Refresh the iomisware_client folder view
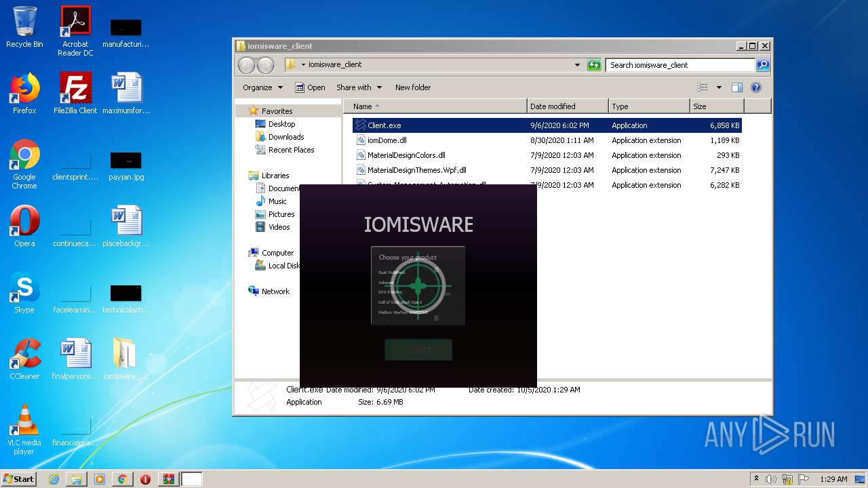This screenshot has height=488, width=868. click(594, 65)
